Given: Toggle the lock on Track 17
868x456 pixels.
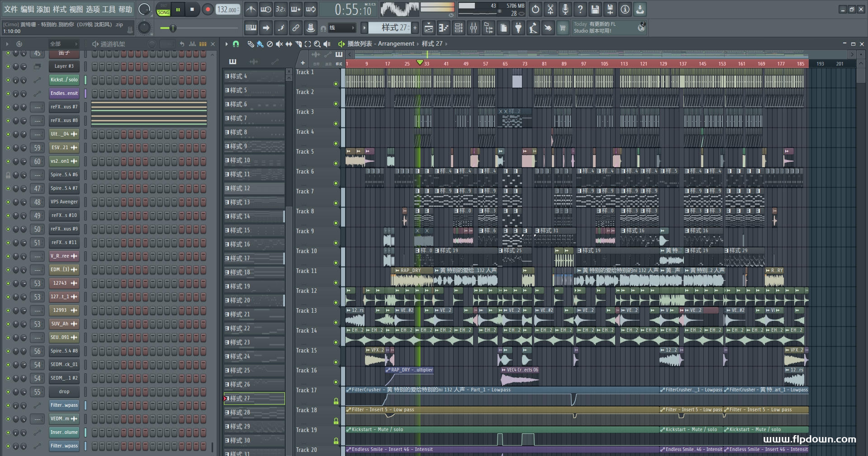Looking at the screenshot, I should click(336, 401).
